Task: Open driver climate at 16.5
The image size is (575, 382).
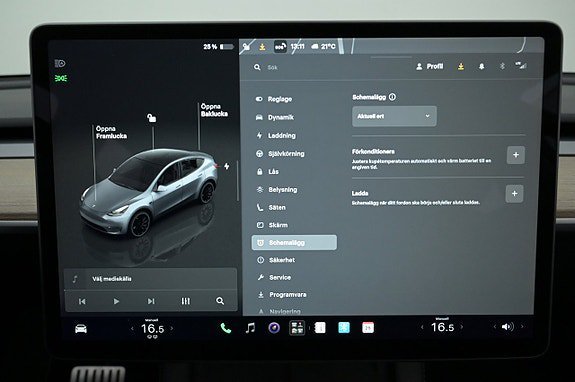Action: [152, 328]
